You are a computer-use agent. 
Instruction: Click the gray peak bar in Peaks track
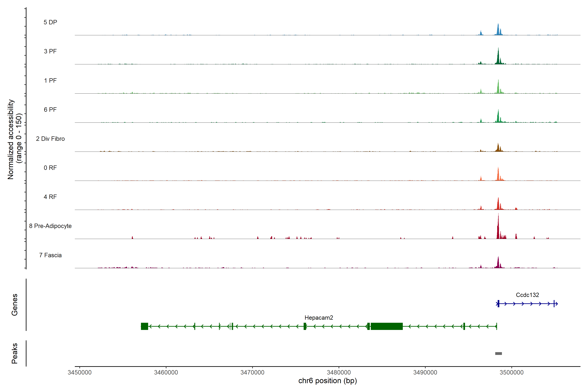coord(498,353)
